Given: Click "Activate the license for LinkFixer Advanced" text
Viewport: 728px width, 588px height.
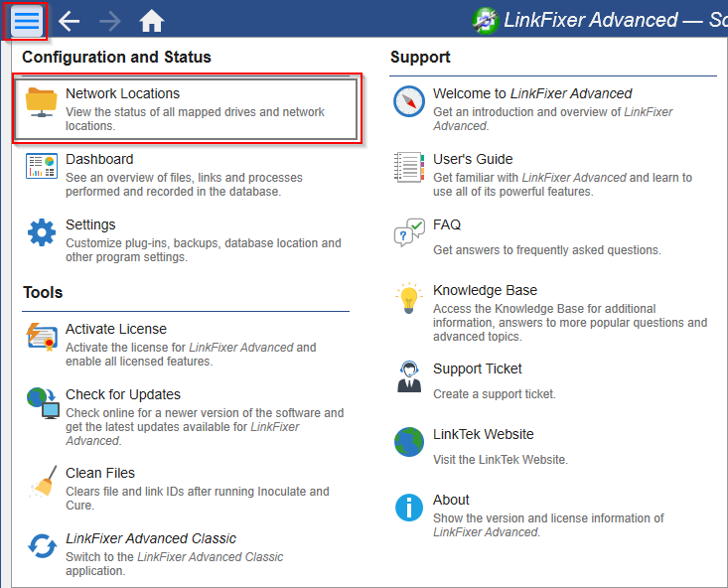Looking at the screenshot, I should 191,355.
